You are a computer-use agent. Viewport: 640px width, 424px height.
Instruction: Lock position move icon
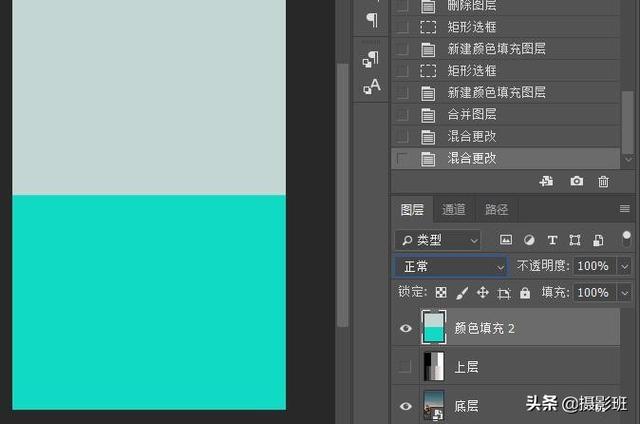483,292
